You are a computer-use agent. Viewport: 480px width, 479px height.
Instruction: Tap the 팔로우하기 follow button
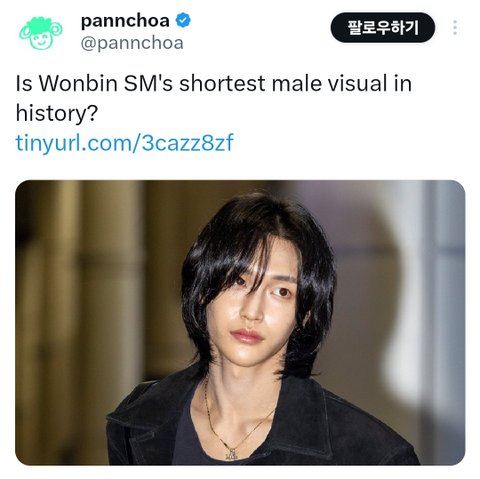pos(383,28)
